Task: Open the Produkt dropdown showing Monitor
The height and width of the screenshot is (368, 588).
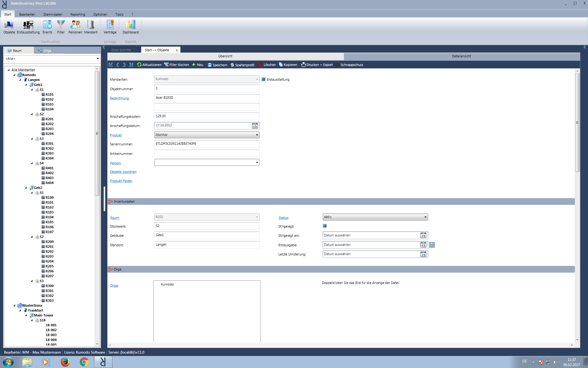Action: 257,135
